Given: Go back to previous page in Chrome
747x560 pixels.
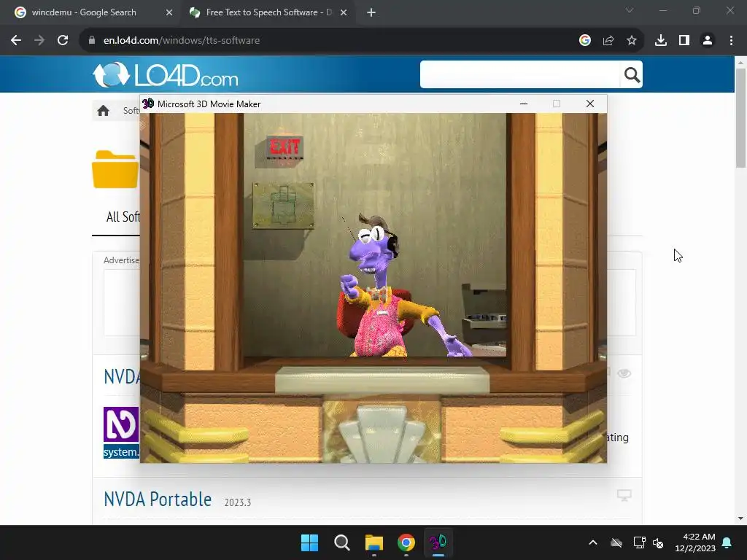Looking at the screenshot, I should coord(16,41).
